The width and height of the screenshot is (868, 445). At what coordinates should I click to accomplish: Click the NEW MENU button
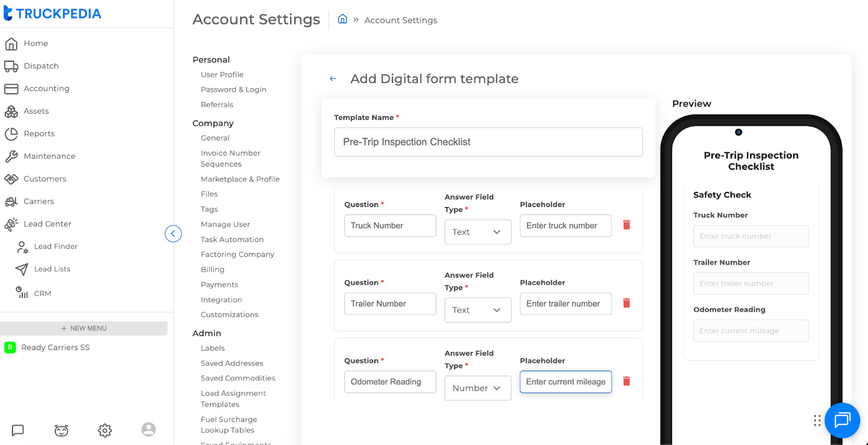pos(84,328)
